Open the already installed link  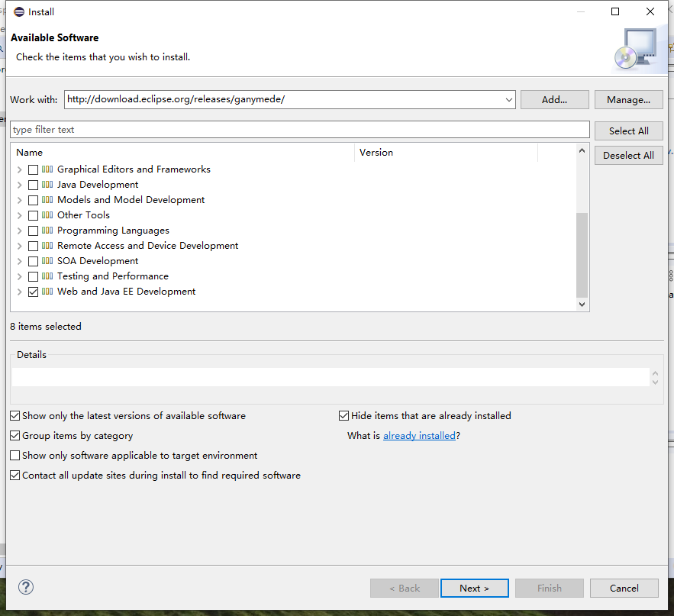point(419,436)
